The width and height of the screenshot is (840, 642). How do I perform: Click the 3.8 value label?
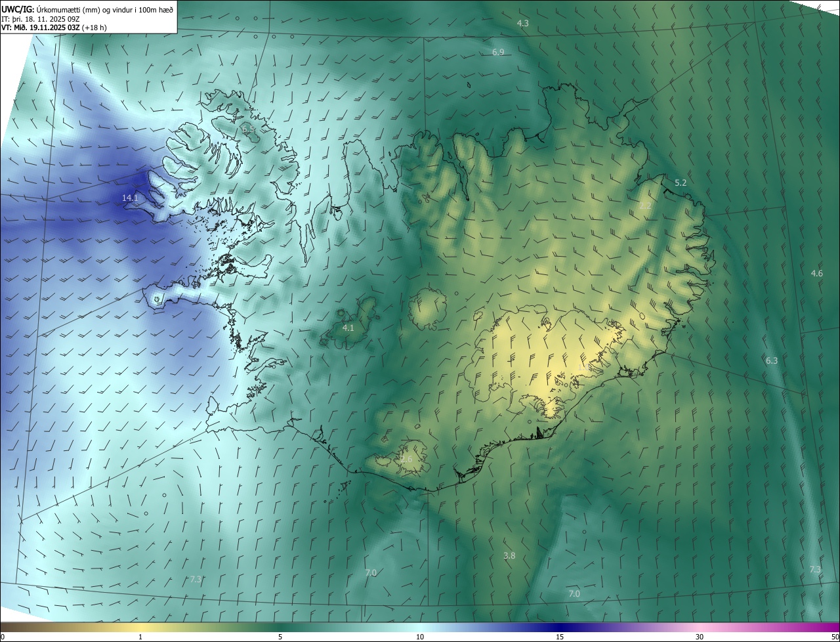pos(509,556)
